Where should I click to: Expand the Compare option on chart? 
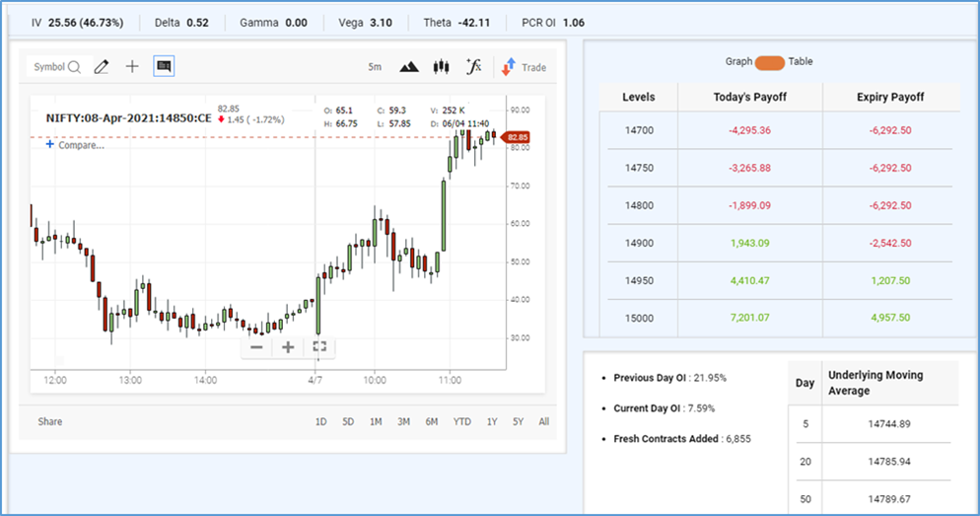(75, 145)
